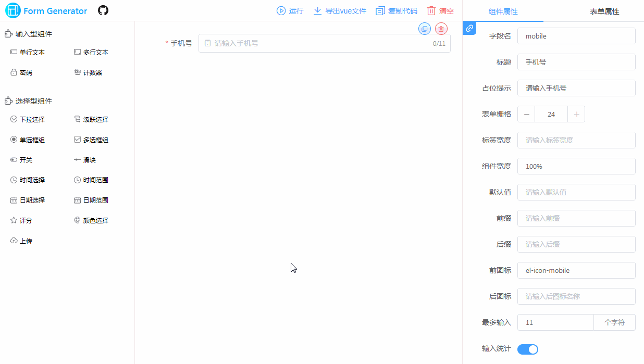Insert a 单选框组 radio group

pyautogui.click(x=30, y=139)
